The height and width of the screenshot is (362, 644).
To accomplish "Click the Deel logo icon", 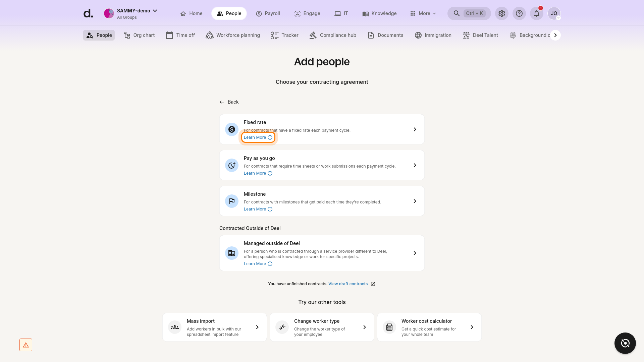I will (88, 13).
